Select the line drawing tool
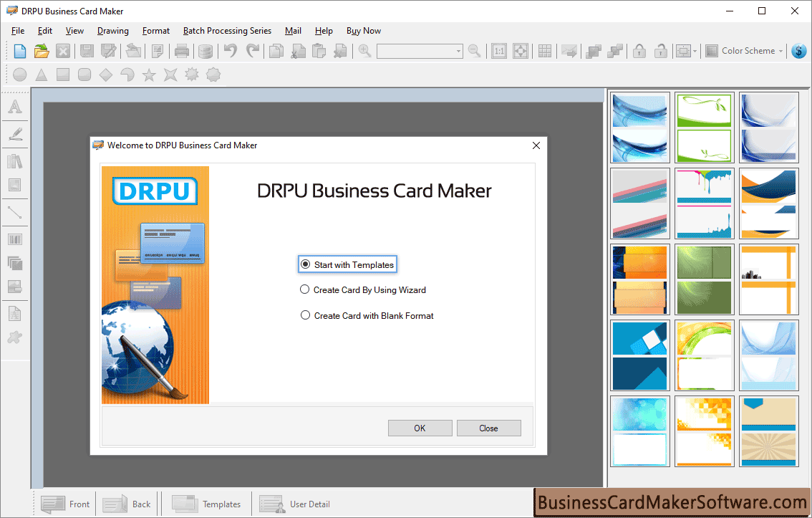This screenshot has height=518, width=812. coord(15,212)
